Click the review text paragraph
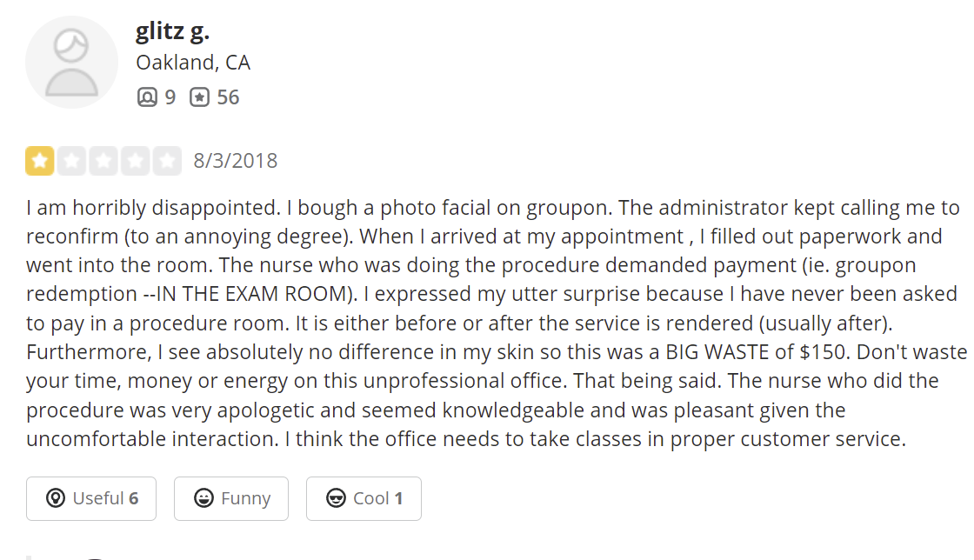 click(487, 323)
